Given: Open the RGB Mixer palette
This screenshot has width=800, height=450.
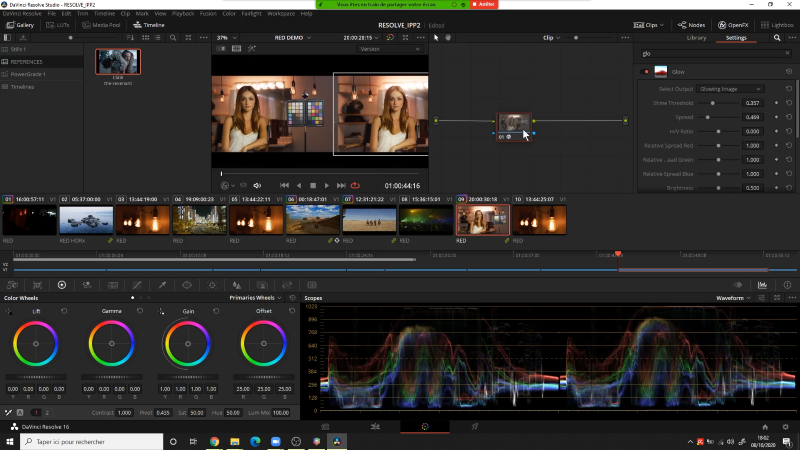Looking at the screenshot, I should [x=87, y=285].
